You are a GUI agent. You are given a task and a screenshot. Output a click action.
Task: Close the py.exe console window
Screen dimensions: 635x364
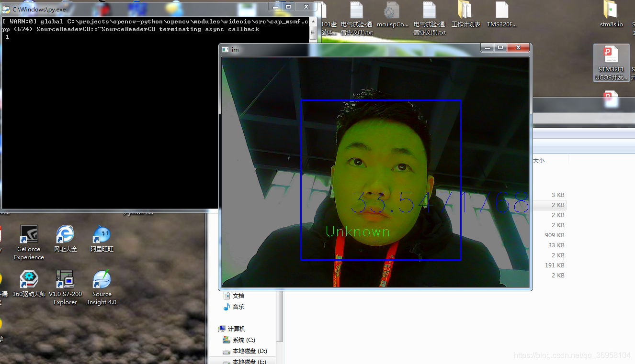(306, 7)
